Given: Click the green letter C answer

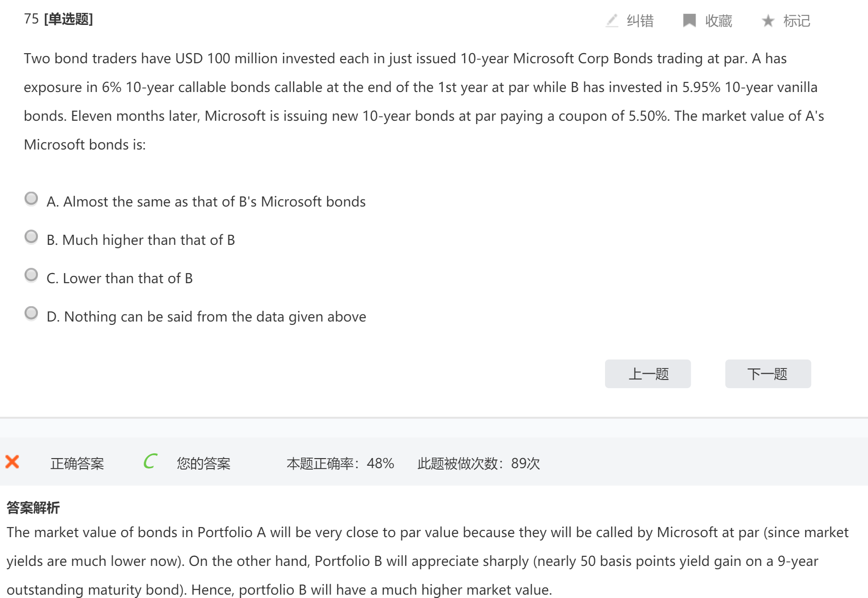Looking at the screenshot, I should [150, 462].
